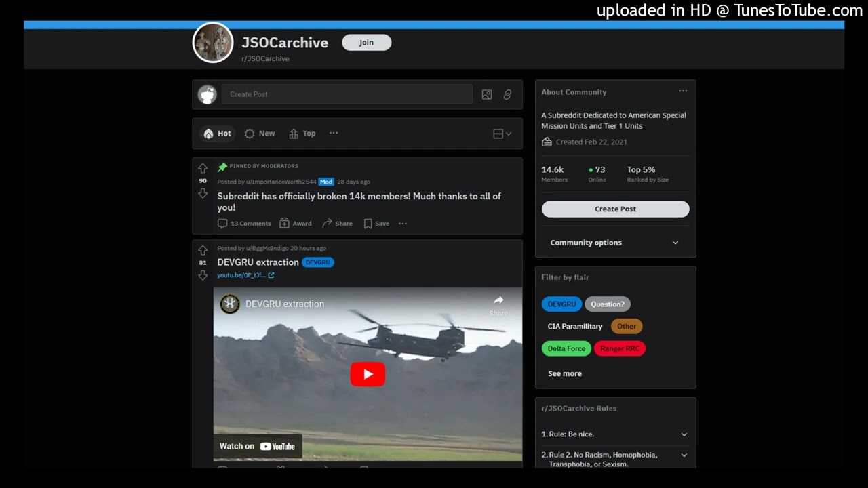Image resolution: width=868 pixels, height=488 pixels.
Task: Filter by Delta Force flair
Action: tap(566, 348)
